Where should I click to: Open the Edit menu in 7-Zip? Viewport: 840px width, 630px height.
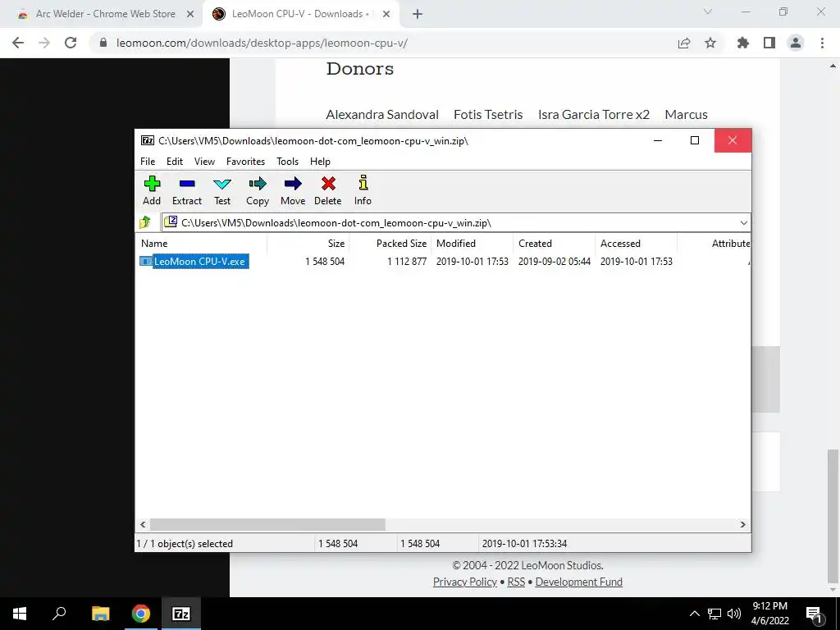[175, 162]
